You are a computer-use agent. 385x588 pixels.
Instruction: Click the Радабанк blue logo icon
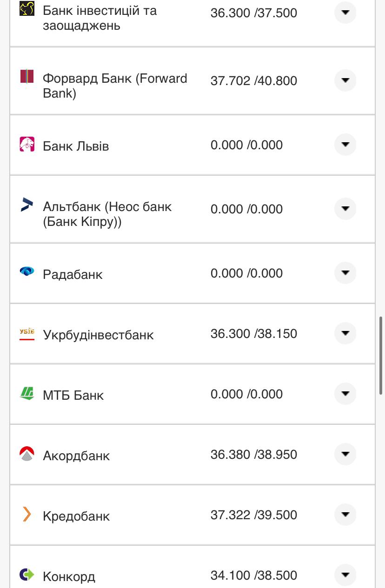click(x=27, y=271)
